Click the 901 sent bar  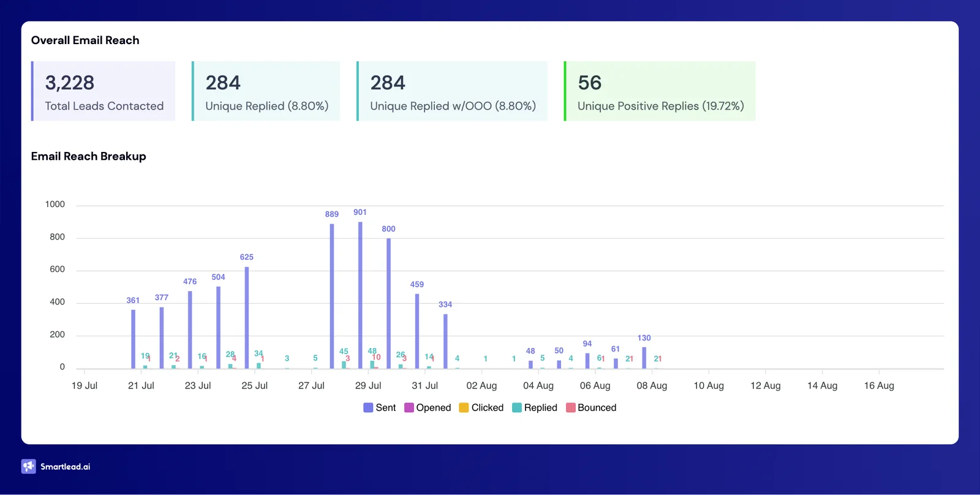pos(360,295)
